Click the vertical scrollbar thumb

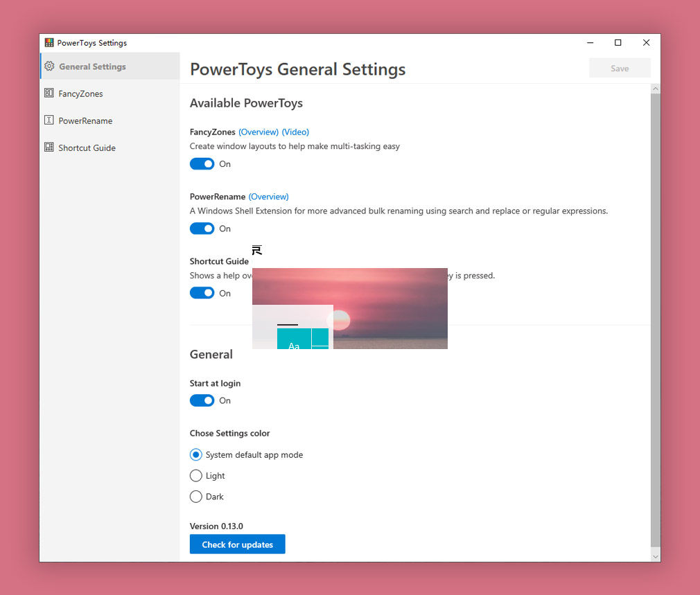[x=656, y=320]
